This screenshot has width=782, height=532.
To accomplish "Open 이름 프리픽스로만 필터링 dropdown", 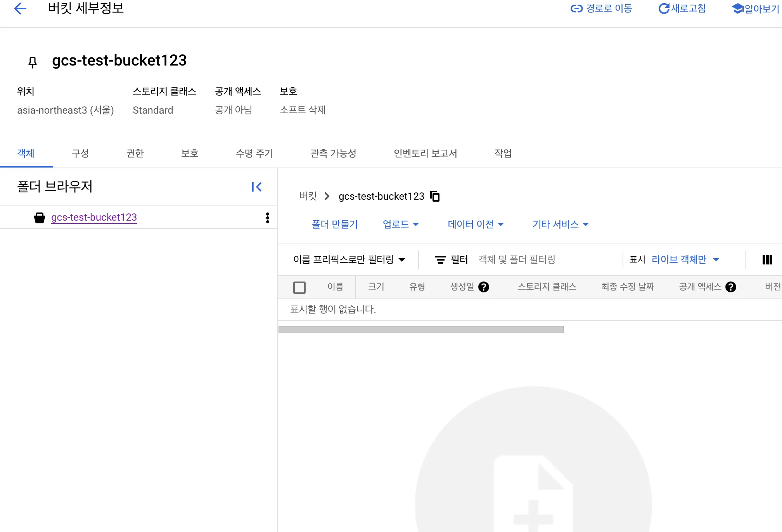I will click(x=349, y=259).
